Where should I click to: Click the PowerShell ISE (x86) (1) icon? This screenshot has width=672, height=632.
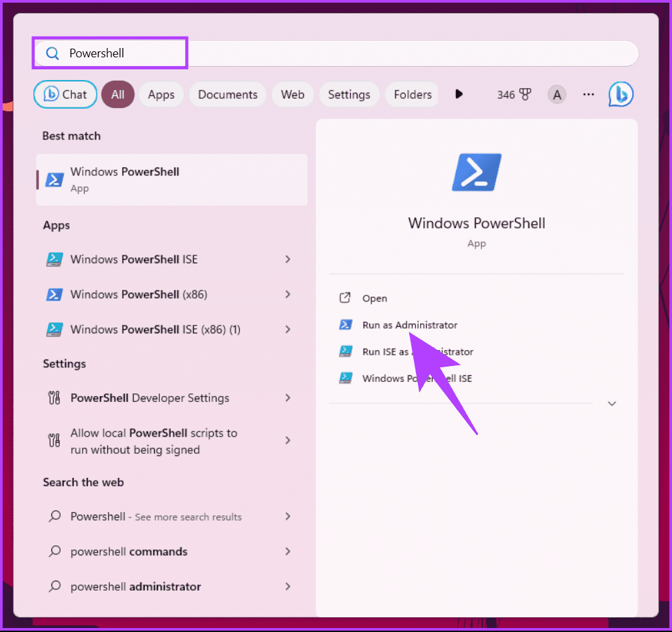click(55, 329)
